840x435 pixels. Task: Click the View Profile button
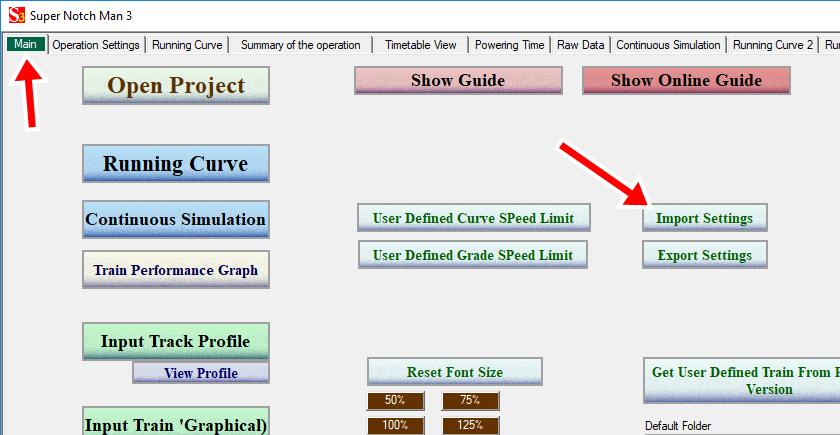[200, 373]
